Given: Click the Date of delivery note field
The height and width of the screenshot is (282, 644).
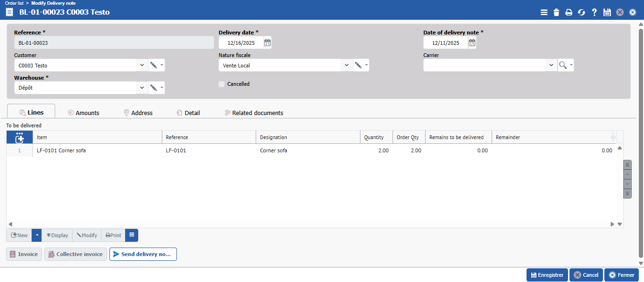Looking at the screenshot, I should (445, 43).
